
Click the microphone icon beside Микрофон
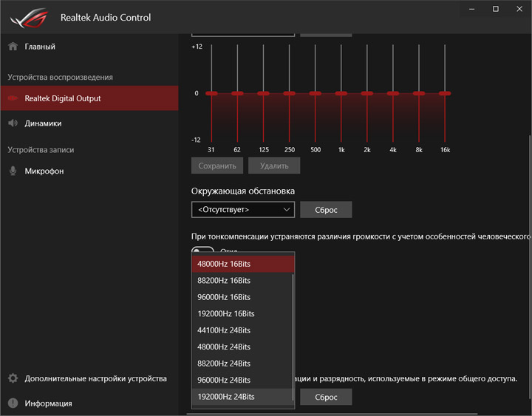point(13,171)
